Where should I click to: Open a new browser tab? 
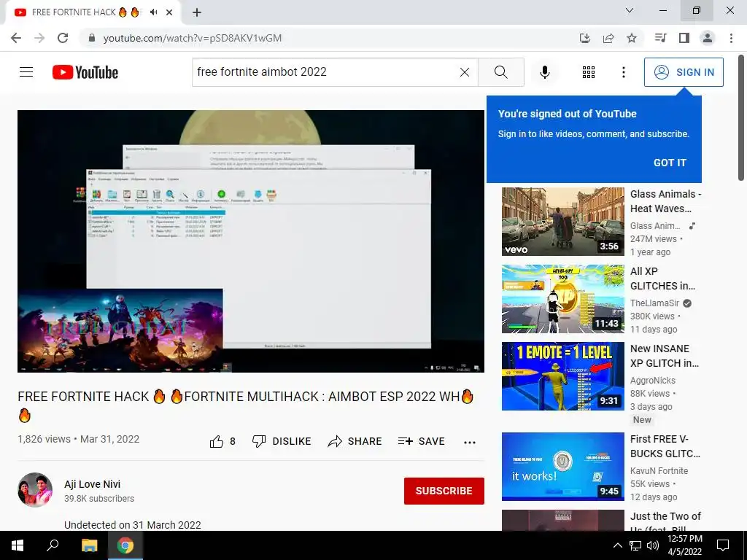click(x=197, y=12)
